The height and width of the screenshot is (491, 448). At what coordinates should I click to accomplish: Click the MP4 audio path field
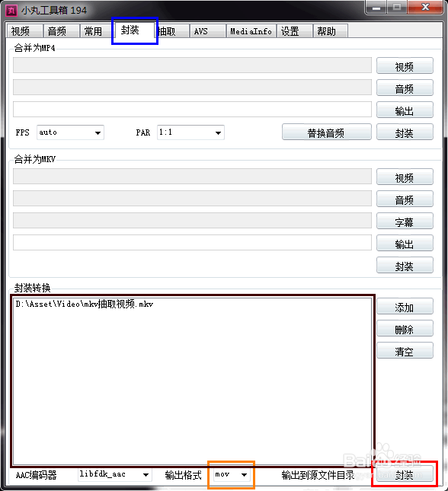pos(192,87)
